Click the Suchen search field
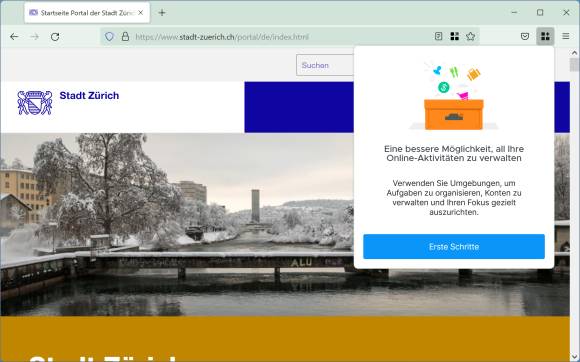This screenshot has width=580, height=362. point(325,65)
